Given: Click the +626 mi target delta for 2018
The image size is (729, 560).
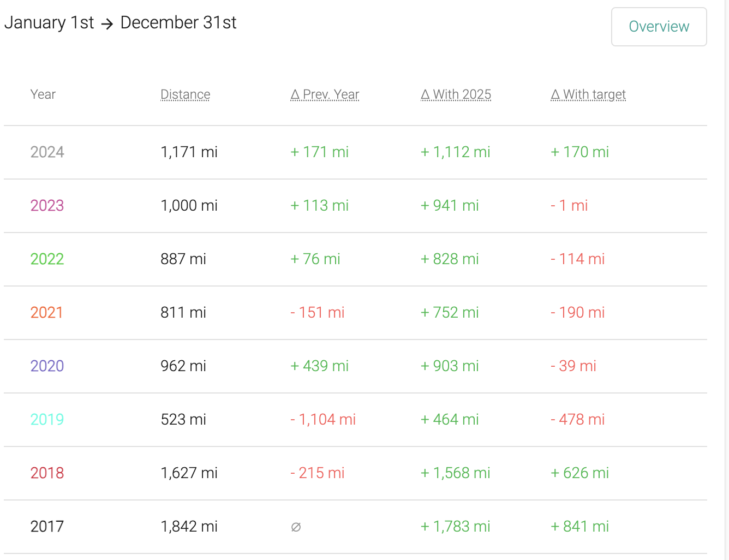Looking at the screenshot, I should click(x=579, y=473).
